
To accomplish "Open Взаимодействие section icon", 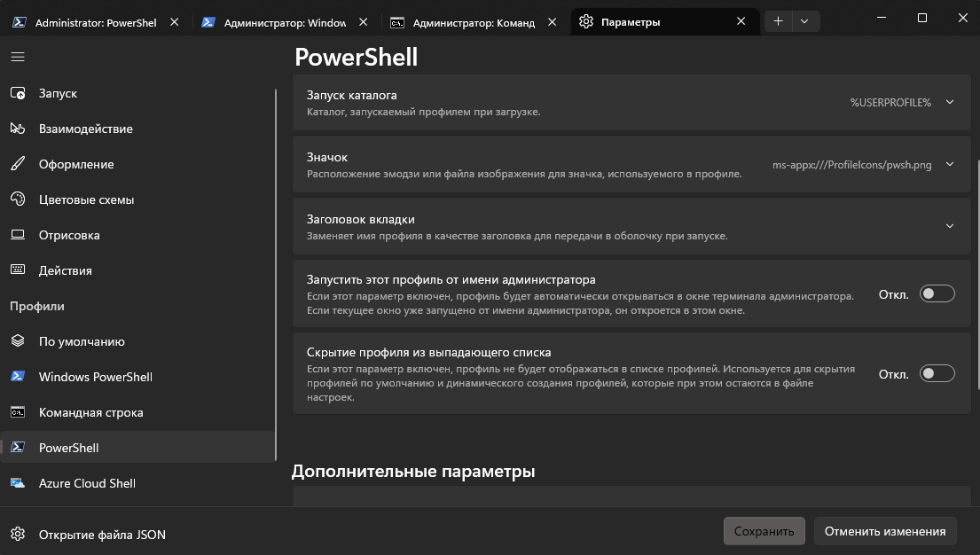I will tap(18, 129).
